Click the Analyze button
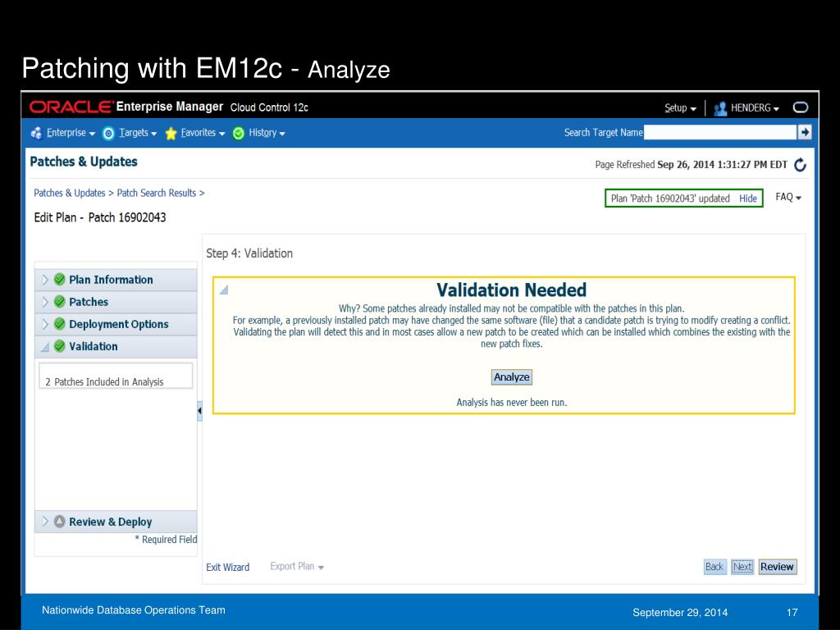The width and height of the screenshot is (840, 630). 512,377
